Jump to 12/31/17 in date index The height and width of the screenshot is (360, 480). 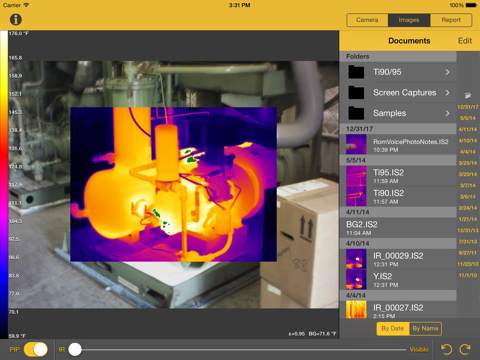[x=468, y=107]
